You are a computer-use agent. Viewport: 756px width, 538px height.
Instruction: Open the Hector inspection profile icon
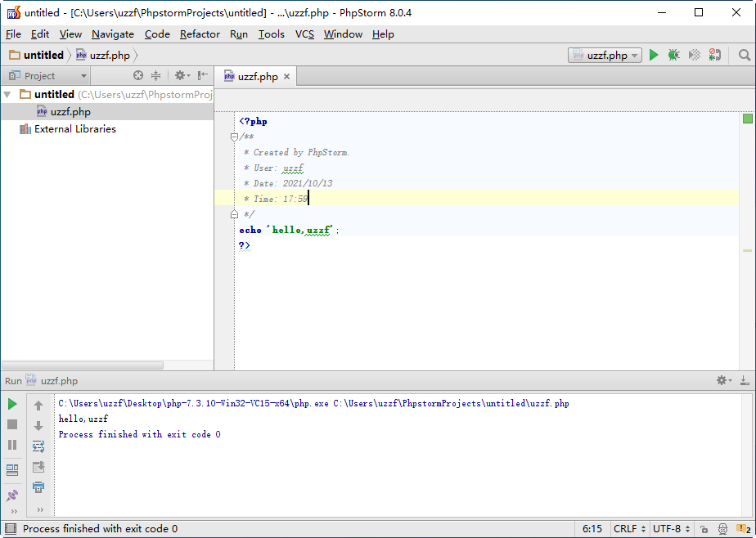[x=722, y=529]
